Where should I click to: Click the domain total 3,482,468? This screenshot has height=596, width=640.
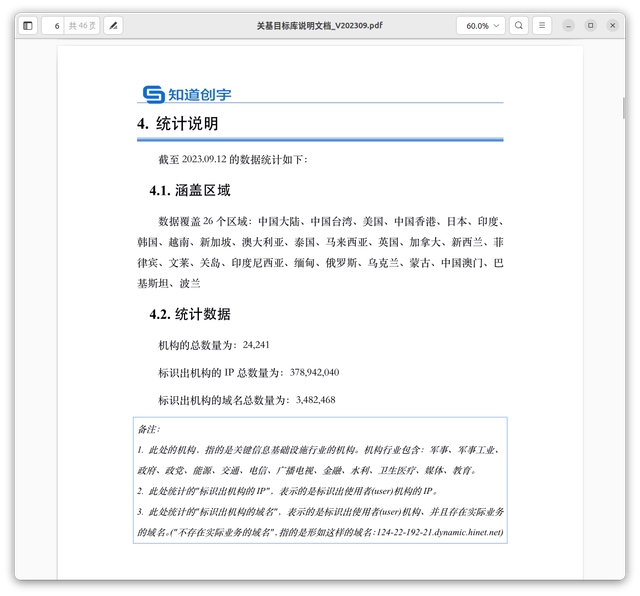tap(315, 399)
